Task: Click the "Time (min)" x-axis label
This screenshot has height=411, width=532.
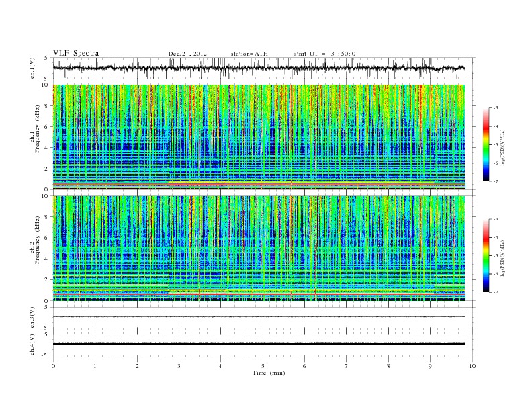Action: [x=269, y=373]
